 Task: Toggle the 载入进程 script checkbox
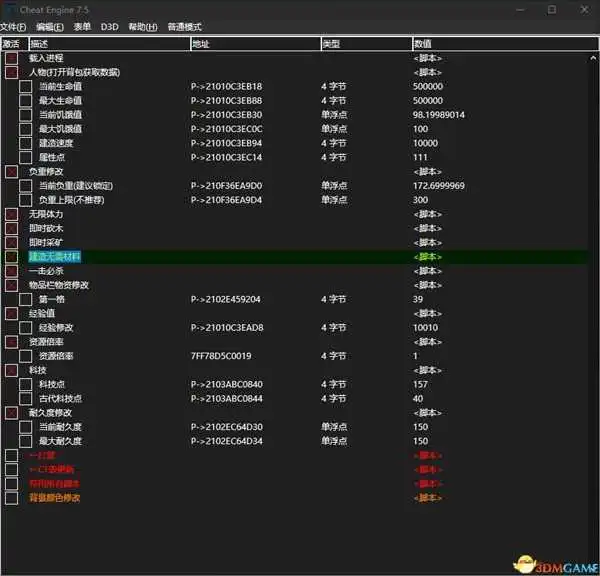(x=11, y=58)
